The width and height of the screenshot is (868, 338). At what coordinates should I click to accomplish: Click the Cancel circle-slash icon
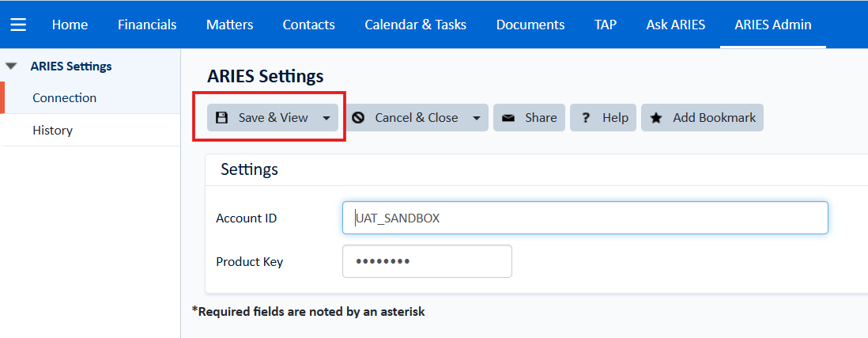358,117
